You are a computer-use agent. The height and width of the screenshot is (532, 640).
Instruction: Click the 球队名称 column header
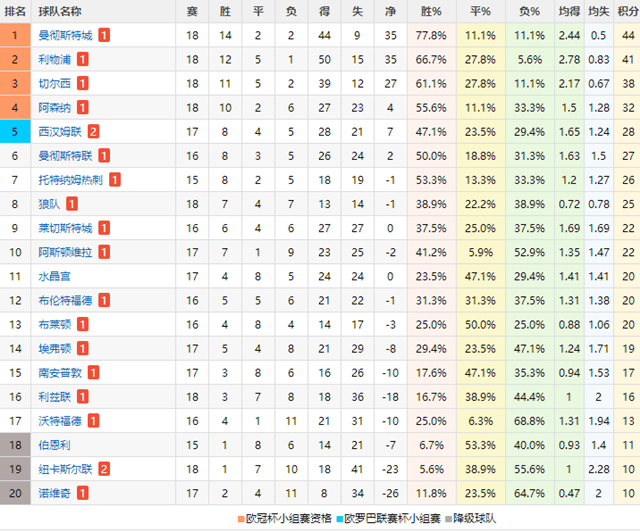(60, 11)
